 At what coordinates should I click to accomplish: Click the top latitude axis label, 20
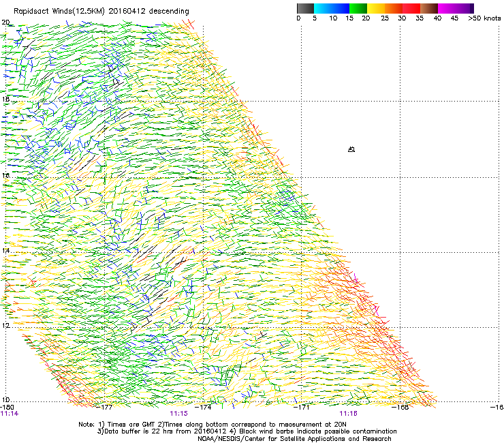5,22
